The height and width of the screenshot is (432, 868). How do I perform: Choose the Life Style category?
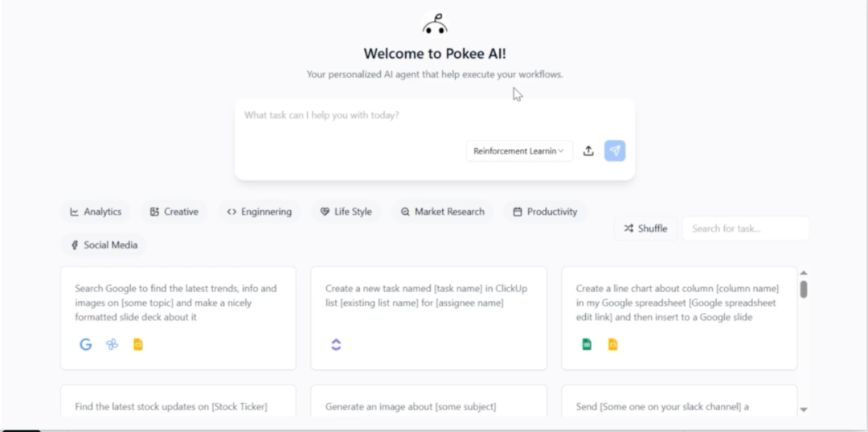pyautogui.click(x=346, y=212)
